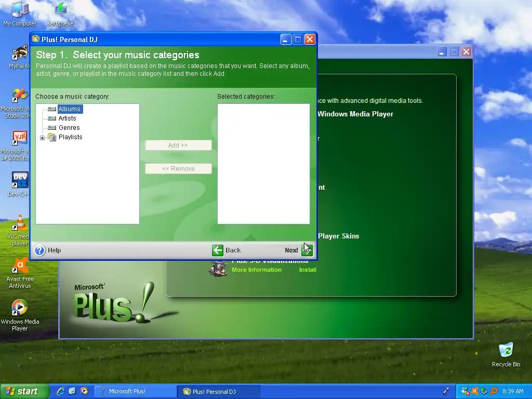Click the Install link in Microsoft Plus! window
Screen dimensions: 532x399
coord(308,270)
